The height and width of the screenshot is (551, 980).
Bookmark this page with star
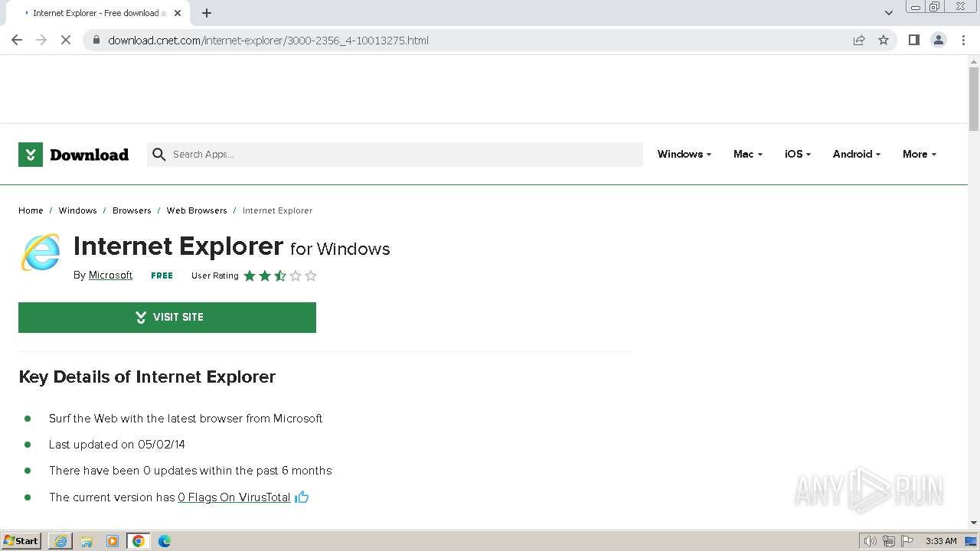pos(884,40)
